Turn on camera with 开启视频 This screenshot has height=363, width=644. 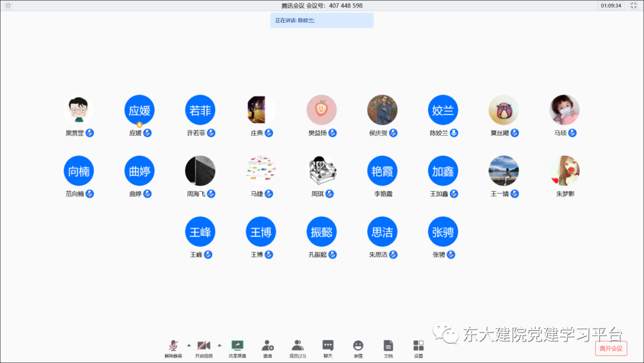[x=203, y=346]
